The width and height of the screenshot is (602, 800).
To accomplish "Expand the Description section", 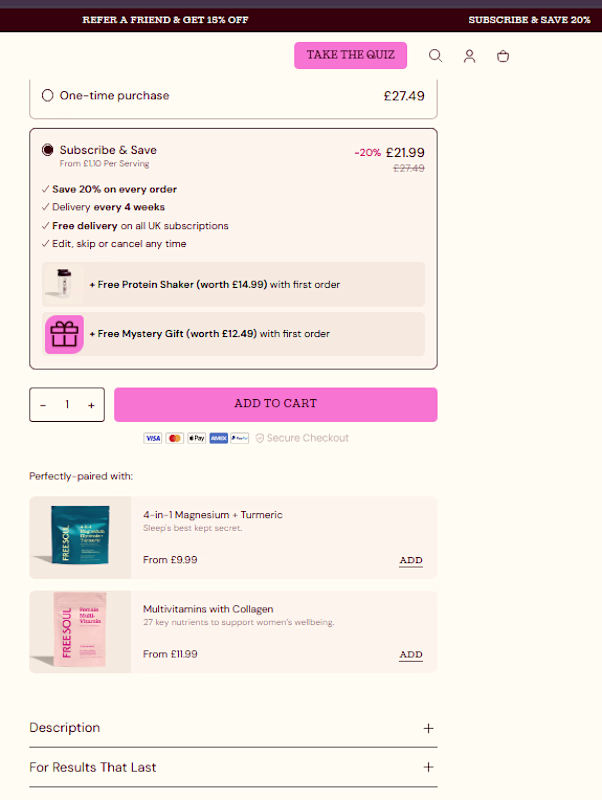I will 233,728.
